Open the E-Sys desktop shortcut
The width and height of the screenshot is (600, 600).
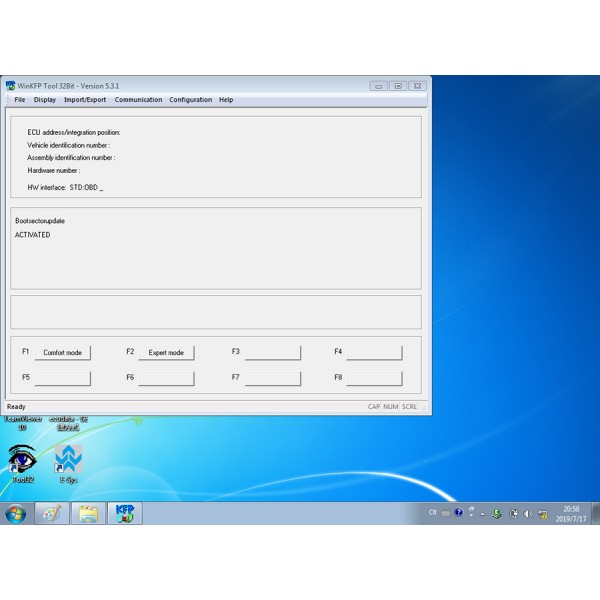coord(68,463)
